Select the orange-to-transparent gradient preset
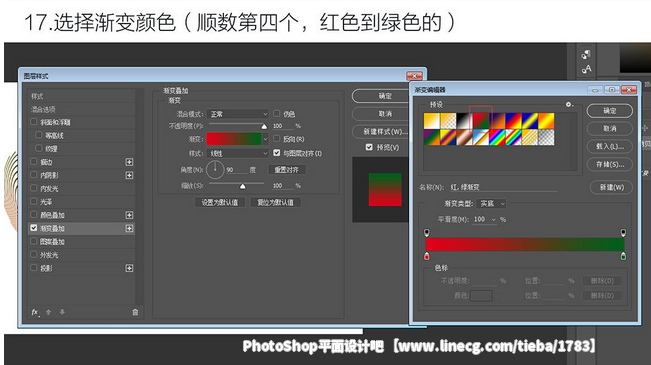Screen dimensions: 651x365 [x=448, y=121]
